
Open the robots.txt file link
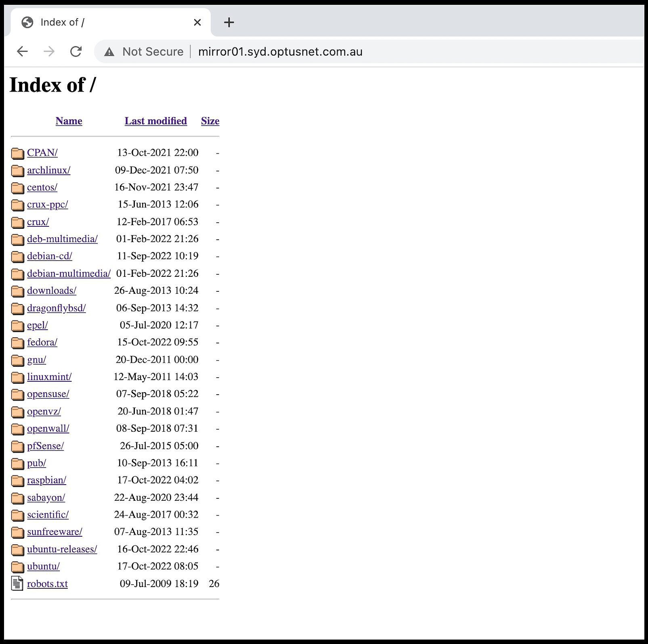coord(48,584)
